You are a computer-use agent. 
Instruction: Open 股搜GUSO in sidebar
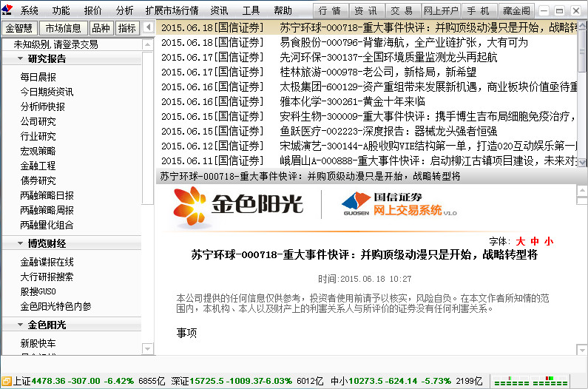click(38, 291)
